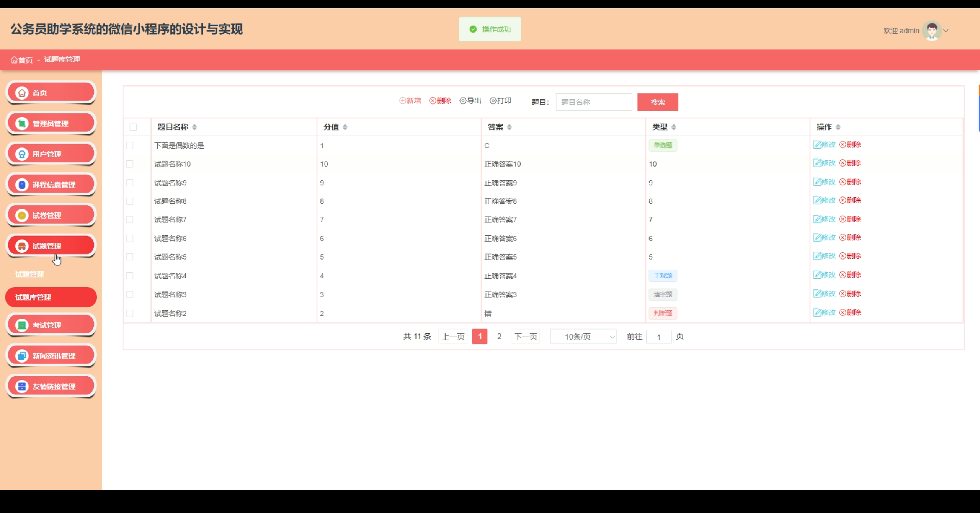Focus the 题目名称 search input field
This screenshot has height=513, width=980.
tap(594, 102)
